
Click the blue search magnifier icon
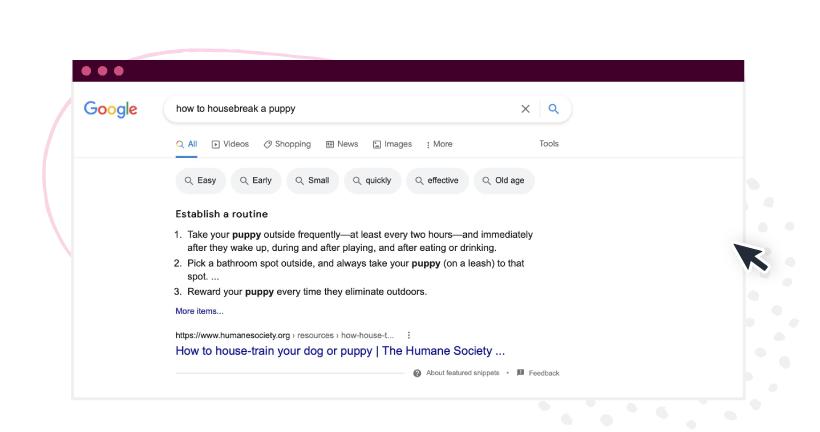[553, 109]
